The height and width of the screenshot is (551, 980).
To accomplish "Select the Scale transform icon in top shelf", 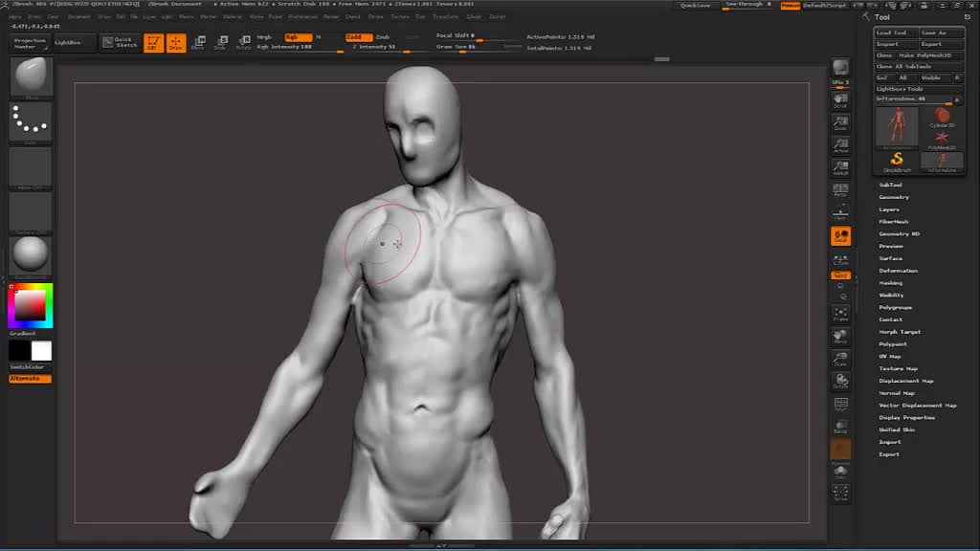I will pos(221,42).
